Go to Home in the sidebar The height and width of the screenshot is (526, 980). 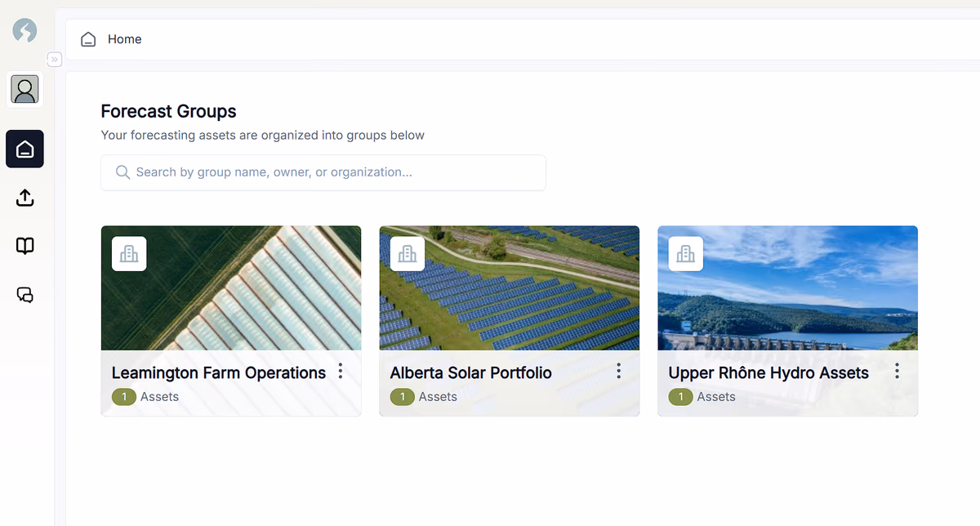[24, 149]
